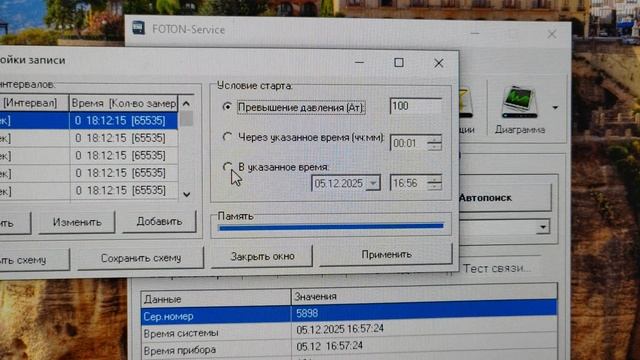The height and width of the screenshot is (360, 640).
Task: Select the Превышение давления radio button
Action: click(x=227, y=107)
